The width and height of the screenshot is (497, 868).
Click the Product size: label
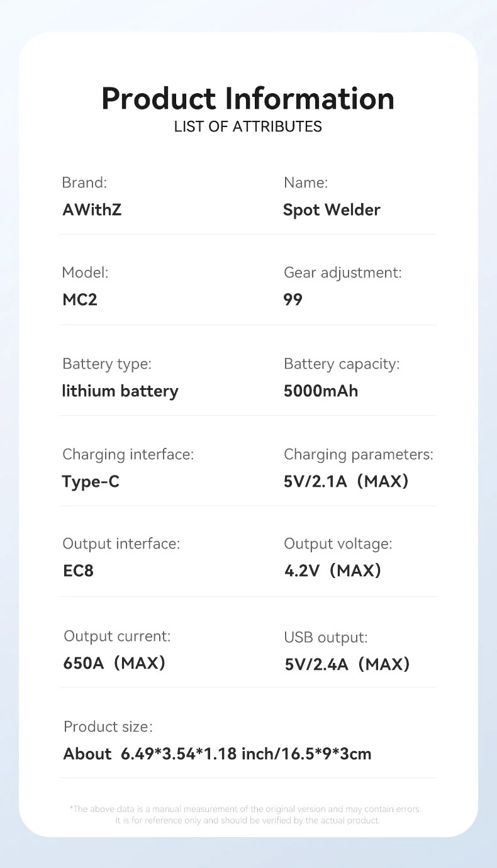pyautogui.click(x=108, y=726)
